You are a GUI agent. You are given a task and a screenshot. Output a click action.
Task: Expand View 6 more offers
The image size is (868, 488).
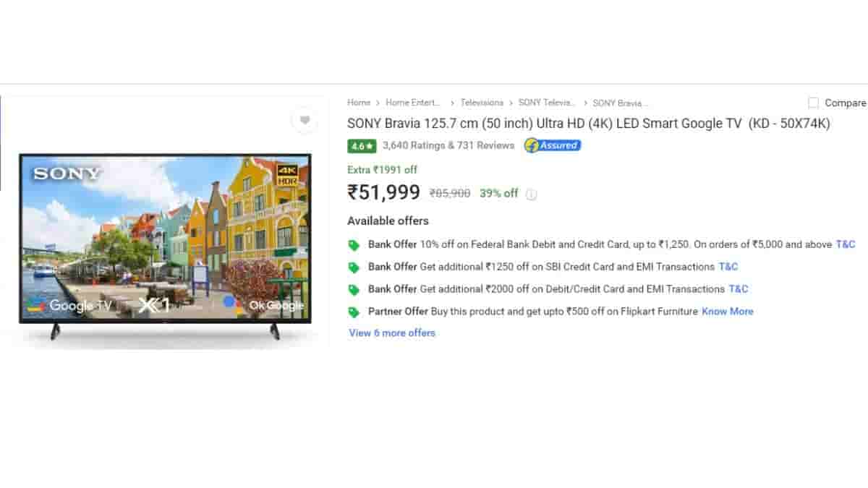[x=392, y=333]
